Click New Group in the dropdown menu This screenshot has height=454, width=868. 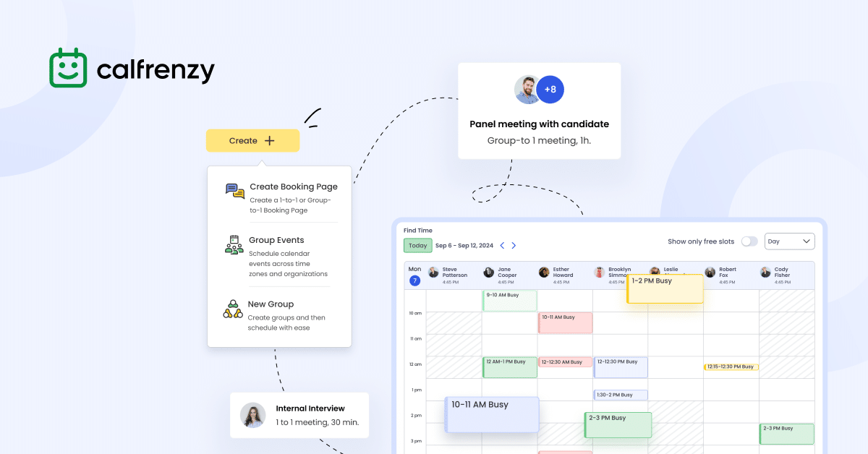pos(270,304)
